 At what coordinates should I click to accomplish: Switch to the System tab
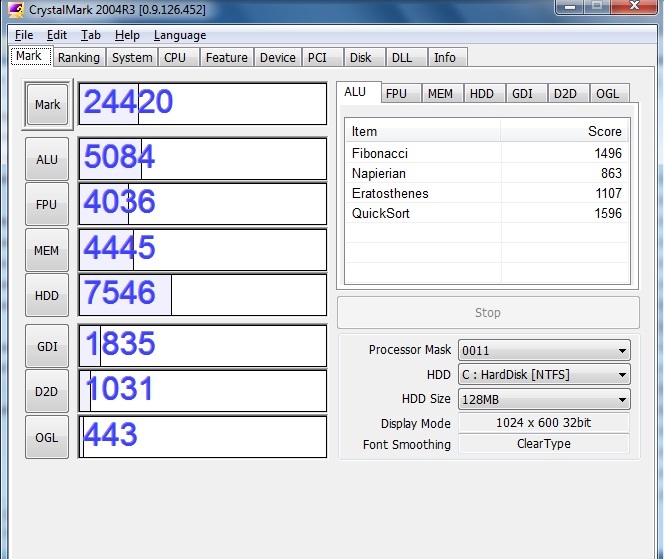[x=132, y=58]
